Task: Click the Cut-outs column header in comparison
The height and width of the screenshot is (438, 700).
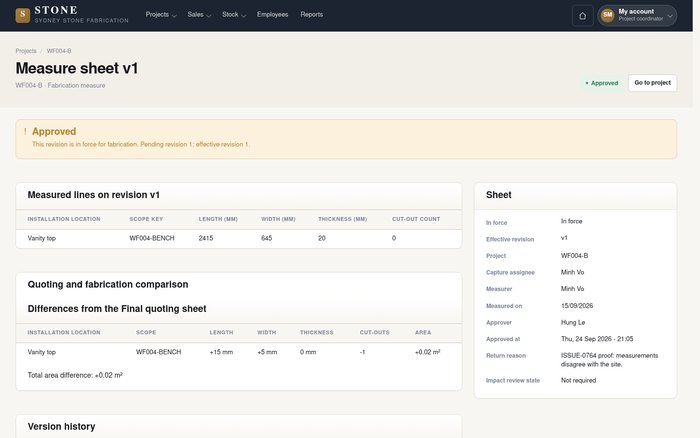Action: (x=375, y=333)
